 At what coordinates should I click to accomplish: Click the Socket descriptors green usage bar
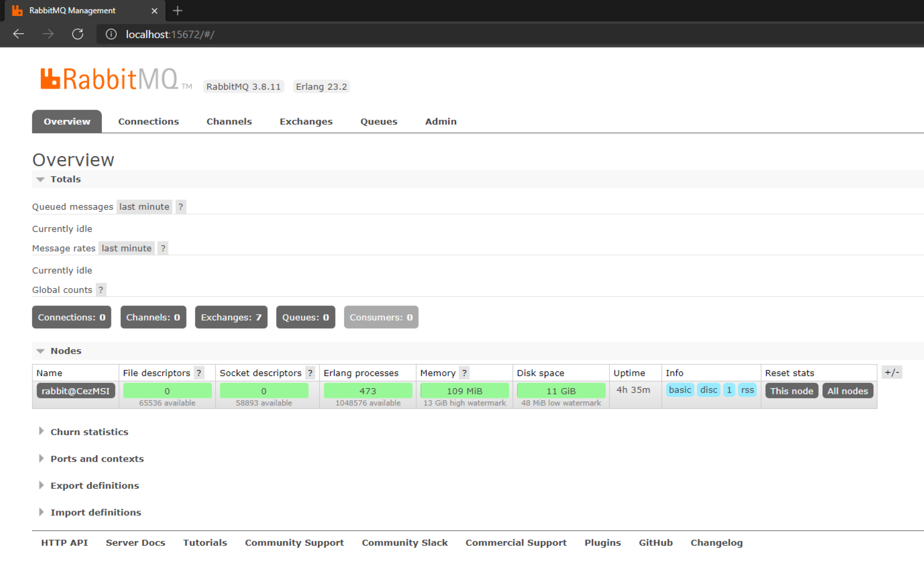point(264,391)
